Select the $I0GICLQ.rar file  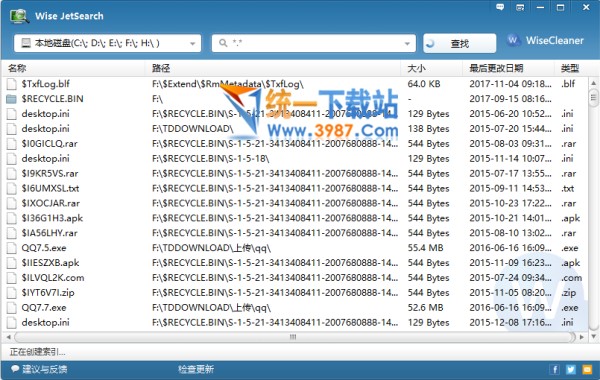(49, 144)
